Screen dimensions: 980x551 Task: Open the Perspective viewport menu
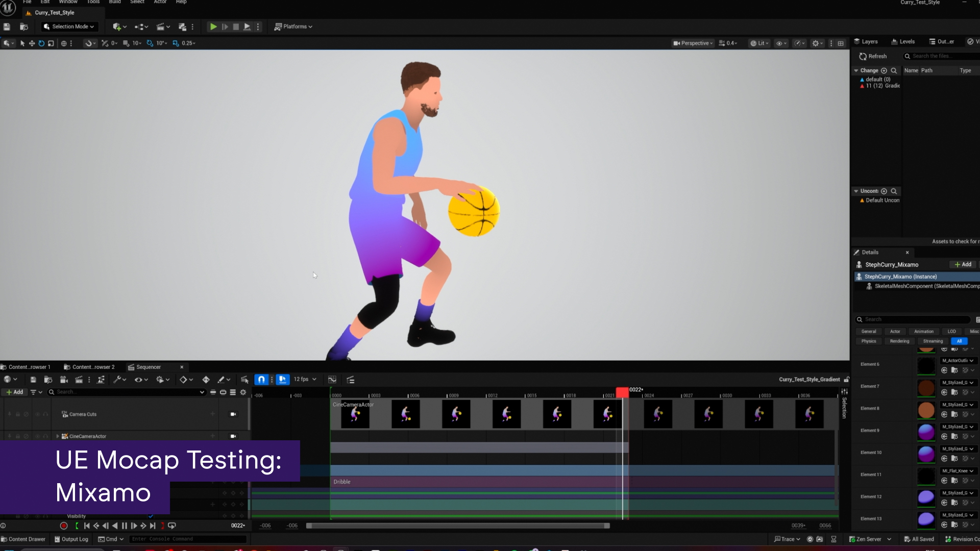tap(693, 43)
